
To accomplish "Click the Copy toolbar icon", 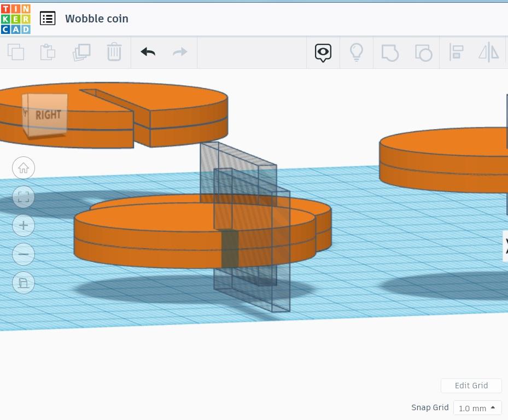I will (16, 52).
